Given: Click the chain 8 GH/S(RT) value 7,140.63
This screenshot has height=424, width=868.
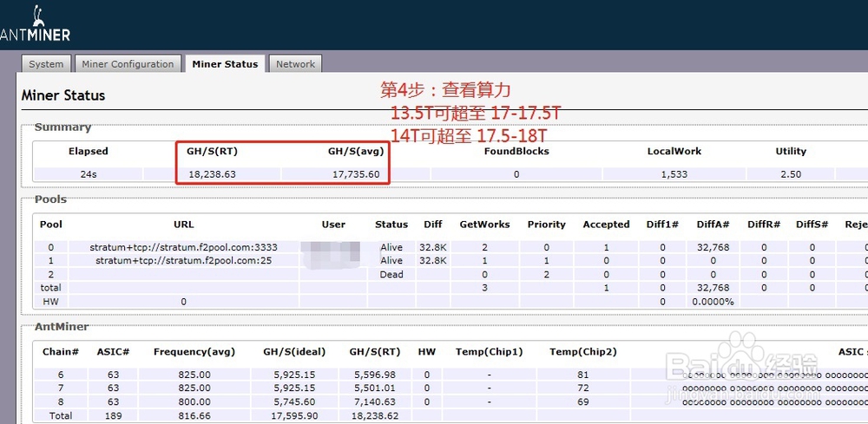Looking at the screenshot, I should click(375, 401).
